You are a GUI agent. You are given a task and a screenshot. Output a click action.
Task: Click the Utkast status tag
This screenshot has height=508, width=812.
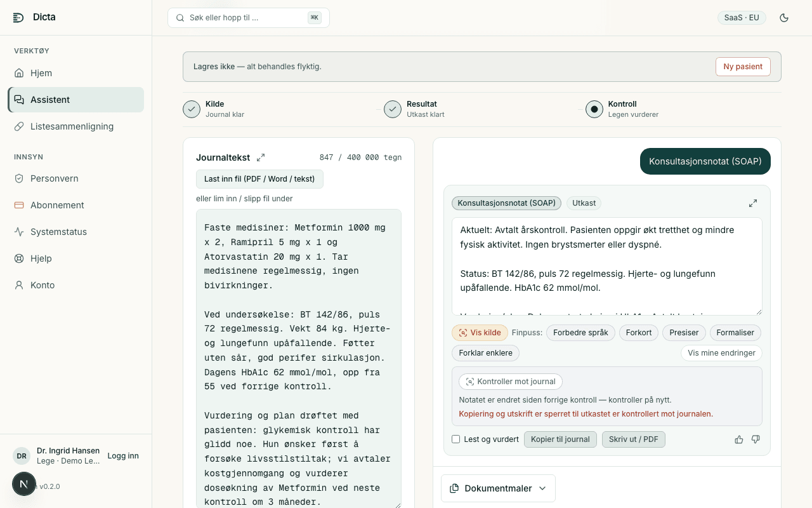584,203
